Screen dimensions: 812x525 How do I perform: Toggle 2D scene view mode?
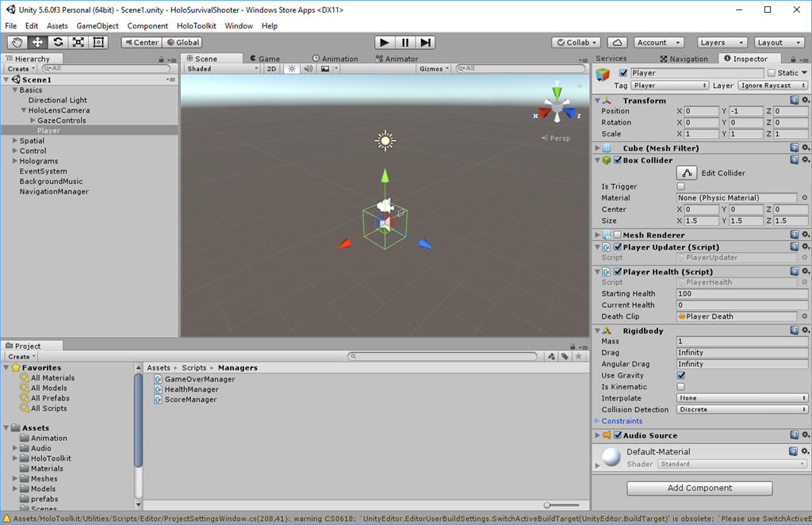tap(271, 68)
